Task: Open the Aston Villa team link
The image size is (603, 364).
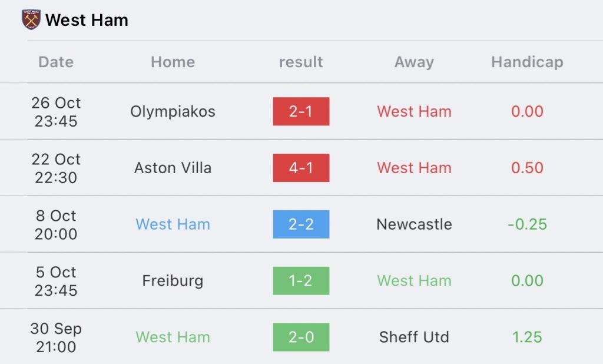Action: 173,168
